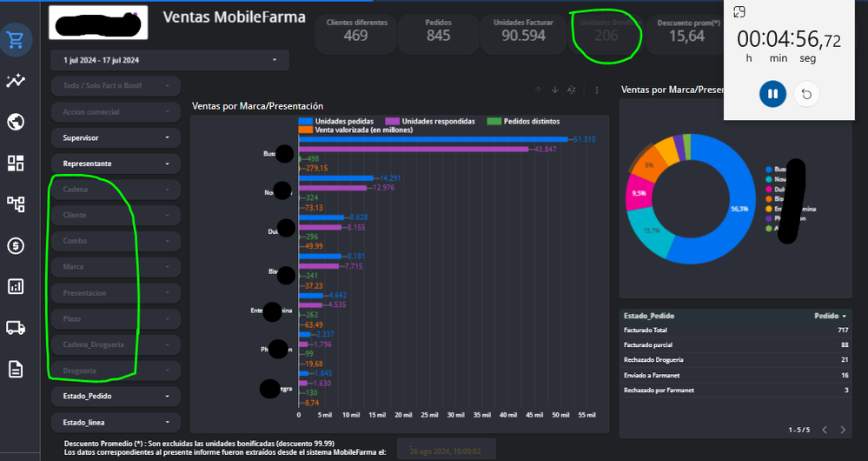
Task: Toggle Unidades pedidas legend series
Action: point(336,122)
